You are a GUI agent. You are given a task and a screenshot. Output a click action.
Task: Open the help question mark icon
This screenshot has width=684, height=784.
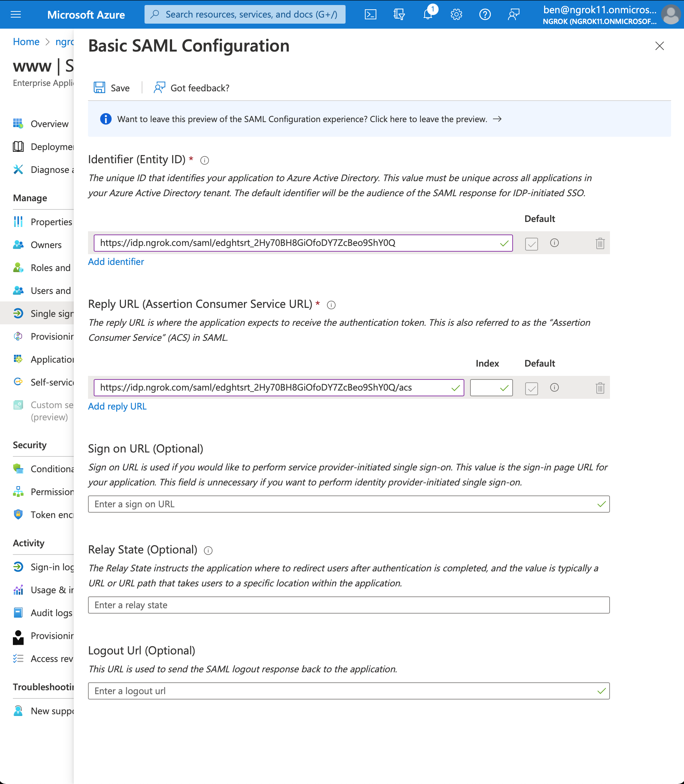[485, 15]
